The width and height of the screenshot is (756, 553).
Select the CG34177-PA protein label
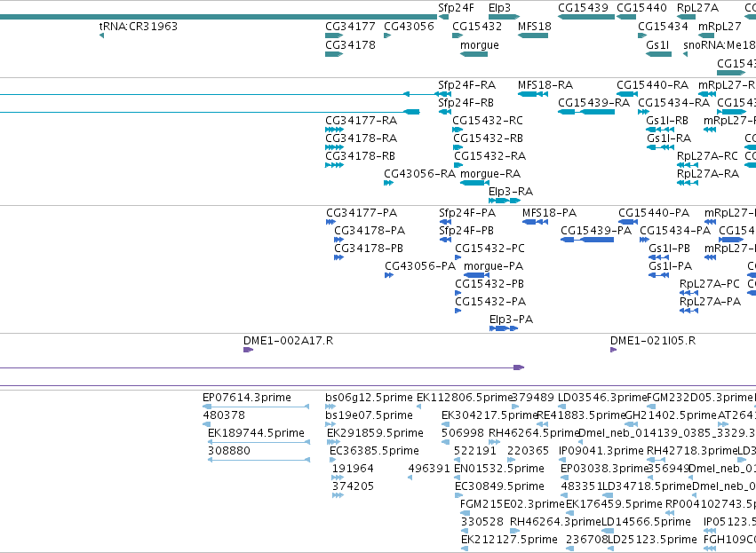tap(362, 213)
